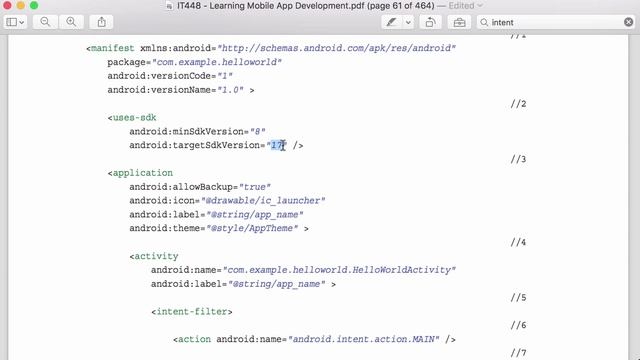The height and width of the screenshot is (360, 640).
Task: Click 'com.example.helloworld' package value
Action: pyautogui.click(x=217, y=62)
